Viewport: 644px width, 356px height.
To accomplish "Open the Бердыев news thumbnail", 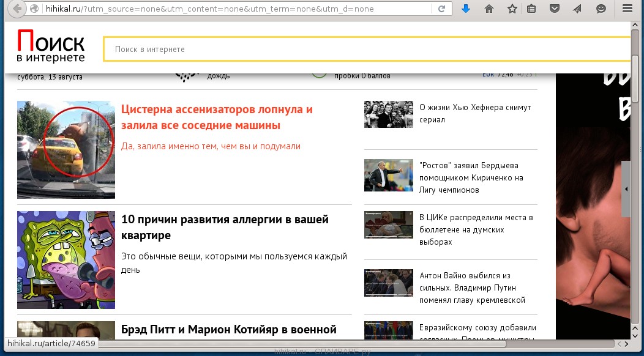I will (389, 175).
